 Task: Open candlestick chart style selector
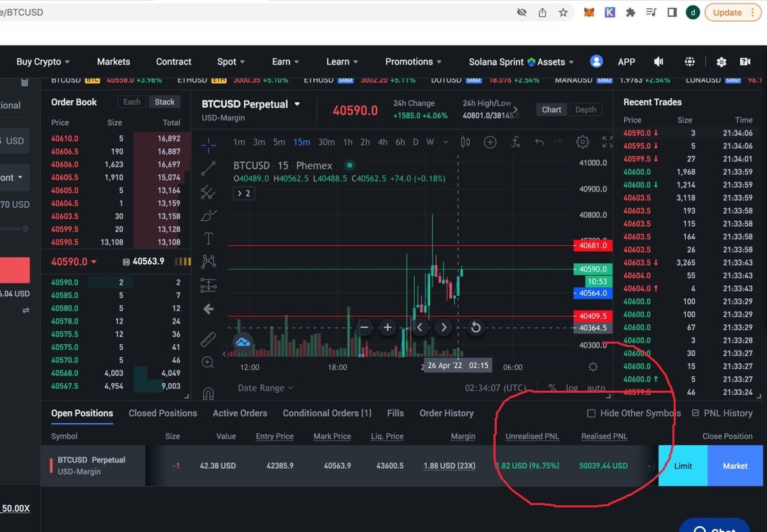point(465,142)
